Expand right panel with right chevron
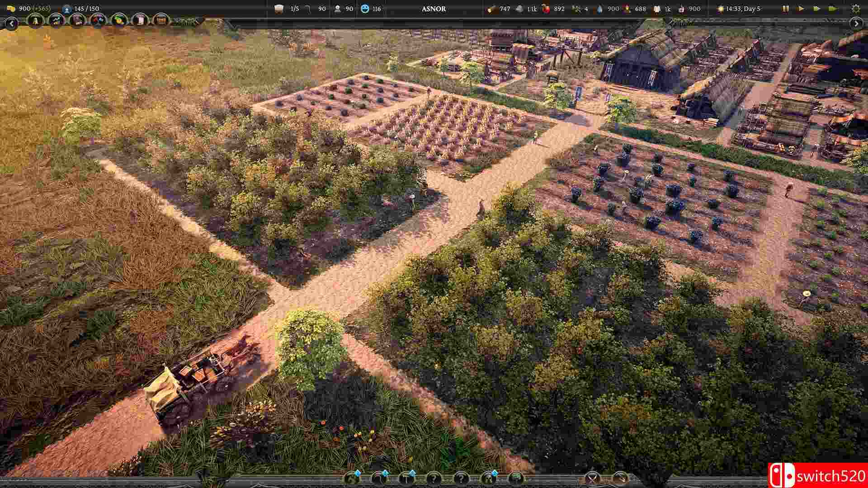This screenshot has width=868, height=488. 856,23
